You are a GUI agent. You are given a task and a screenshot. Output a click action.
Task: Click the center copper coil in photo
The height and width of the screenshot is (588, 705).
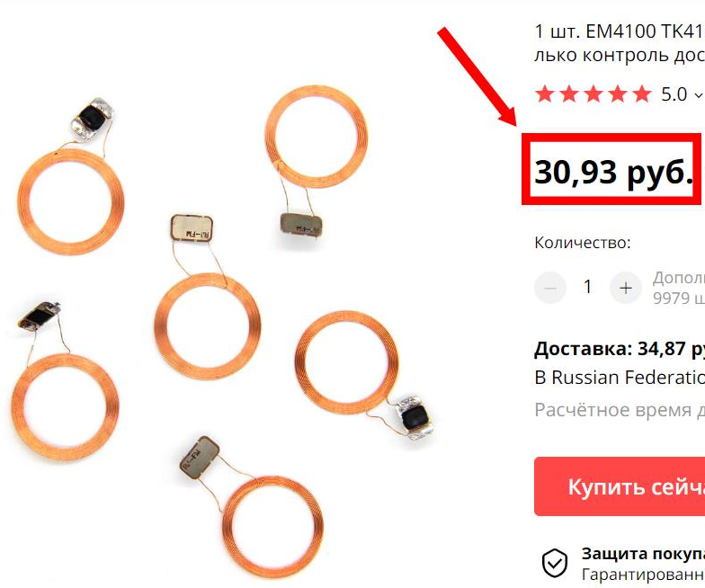tap(207, 325)
